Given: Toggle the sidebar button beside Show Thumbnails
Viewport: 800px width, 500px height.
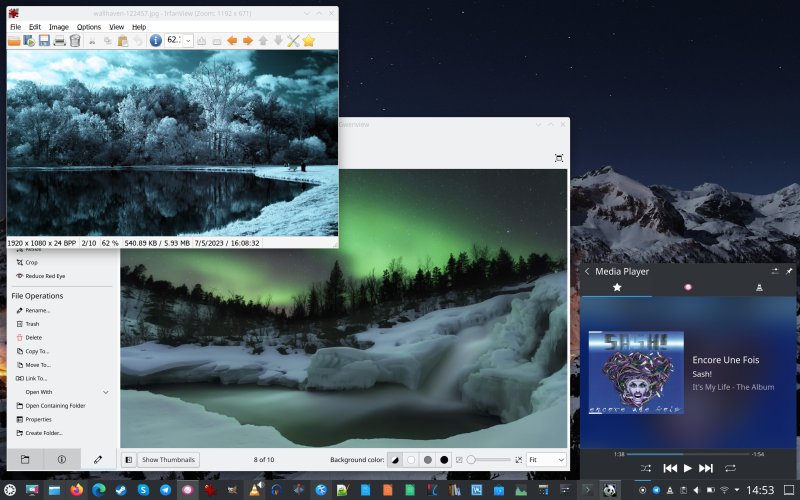Looking at the screenshot, I should pyautogui.click(x=129, y=459).
